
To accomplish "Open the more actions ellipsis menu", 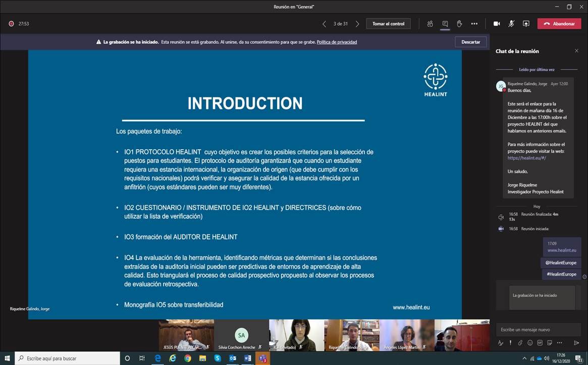I will 474,24.
